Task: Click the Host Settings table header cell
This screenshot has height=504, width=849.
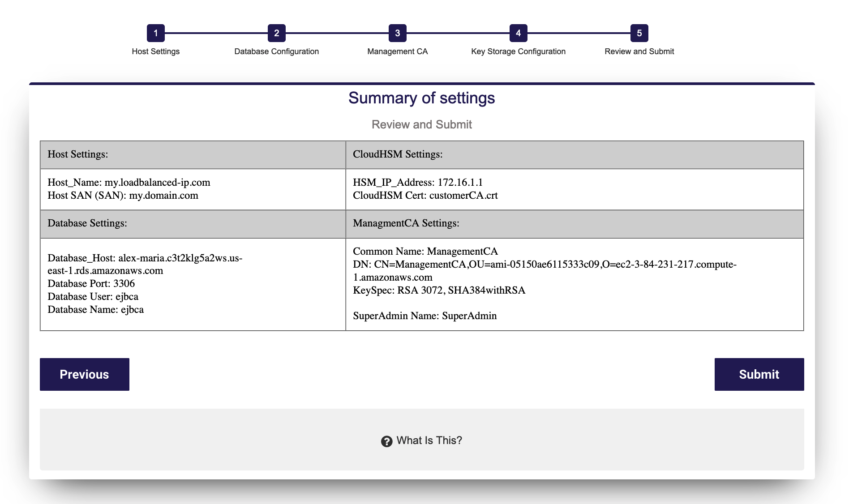Action: click(193, 154)
